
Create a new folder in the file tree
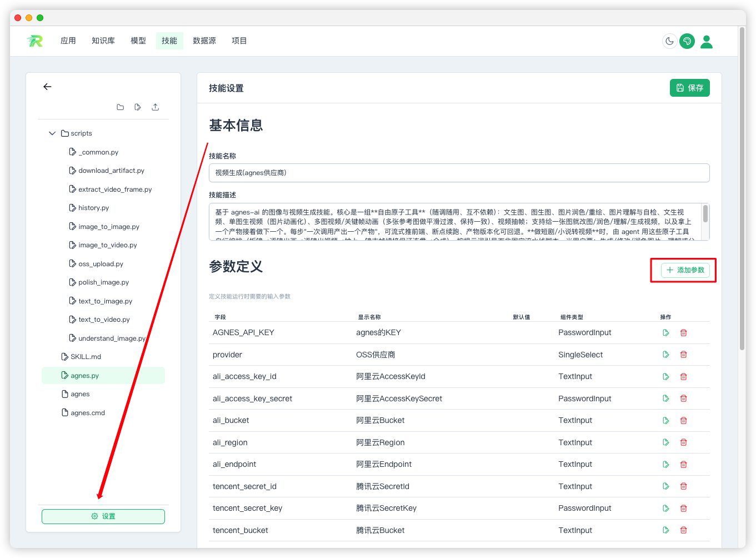pyautogui.click(x=121, y=107)
